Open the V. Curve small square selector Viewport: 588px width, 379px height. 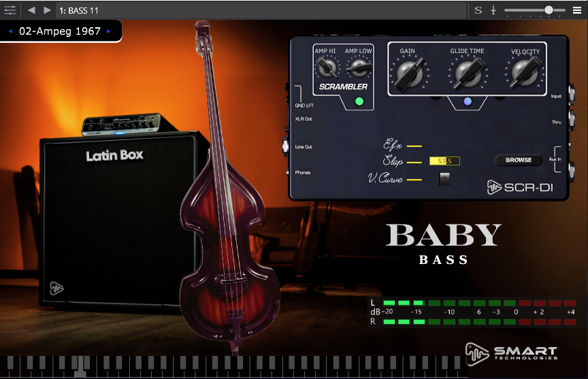coord(444,179)
